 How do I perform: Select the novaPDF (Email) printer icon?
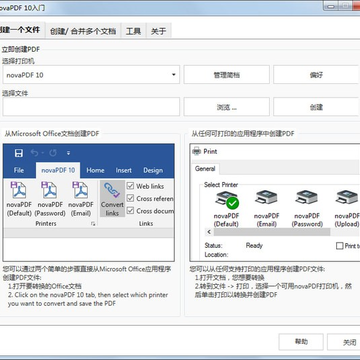(x=266, y=197)
